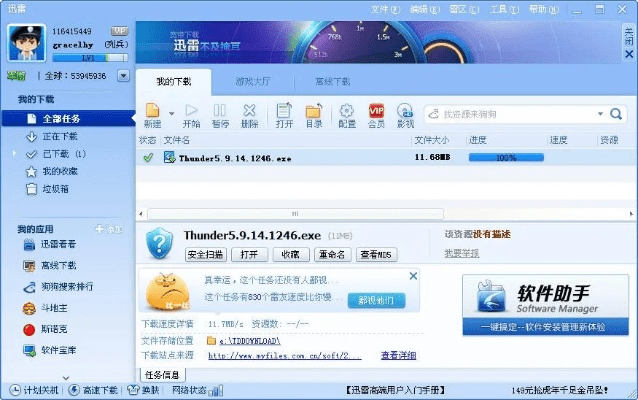
Task: Click the 安全扫描 button
Action: 208,254
